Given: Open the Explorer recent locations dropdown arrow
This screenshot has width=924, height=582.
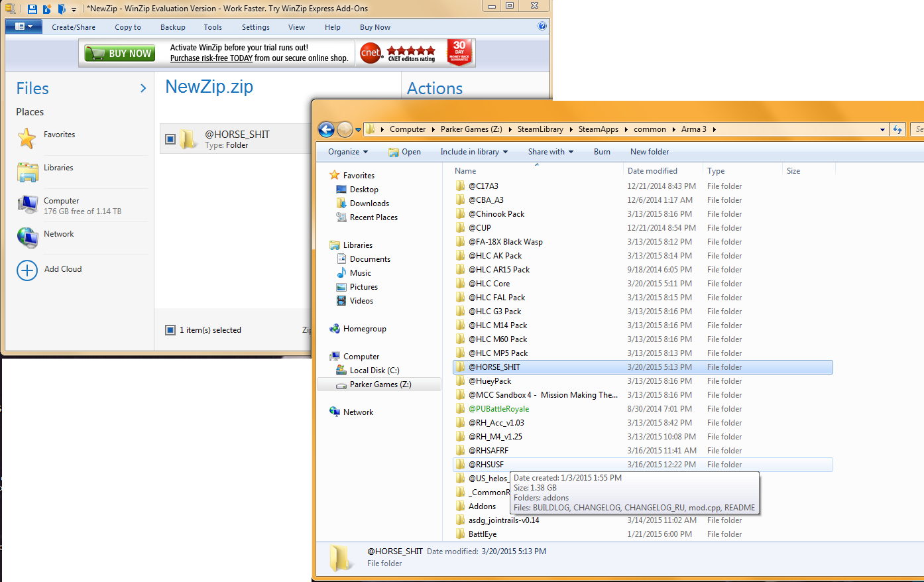Looking at the screenshot, I should (358, 130).
